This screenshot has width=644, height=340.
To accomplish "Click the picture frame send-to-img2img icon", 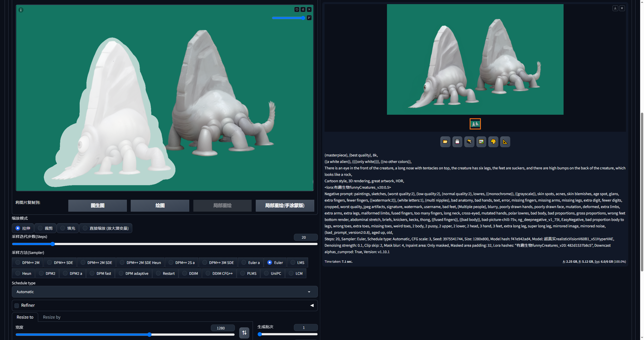I will (x=481, y=142).
